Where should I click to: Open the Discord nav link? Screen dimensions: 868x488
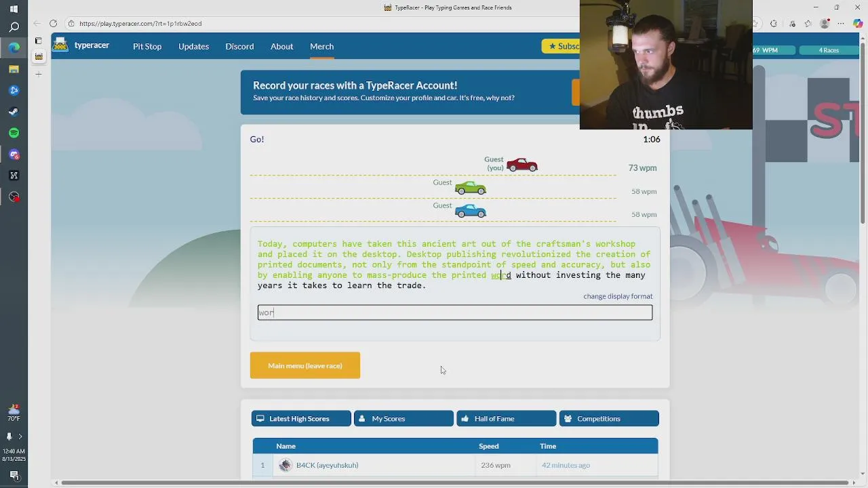[239, 46]
